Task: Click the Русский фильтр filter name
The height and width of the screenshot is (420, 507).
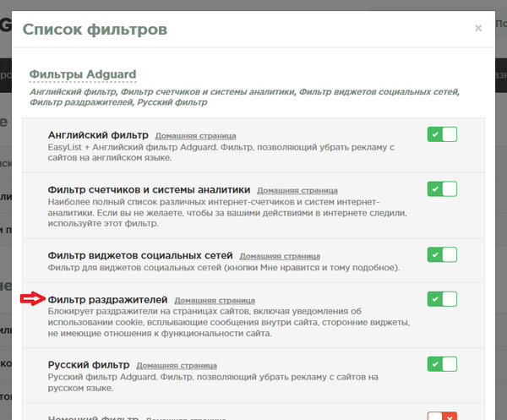Action: (x=88, y=365)
